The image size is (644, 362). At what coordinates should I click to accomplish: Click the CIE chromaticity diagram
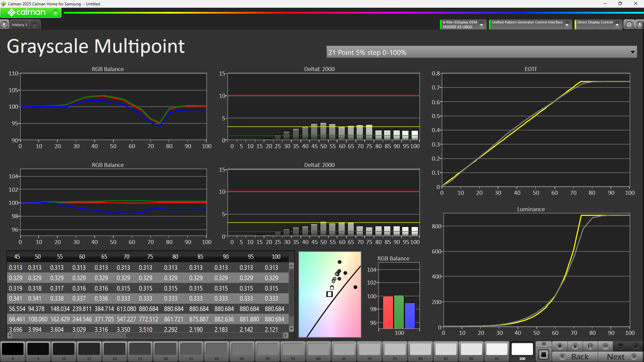pyautogui.click(x=330, y=294)
